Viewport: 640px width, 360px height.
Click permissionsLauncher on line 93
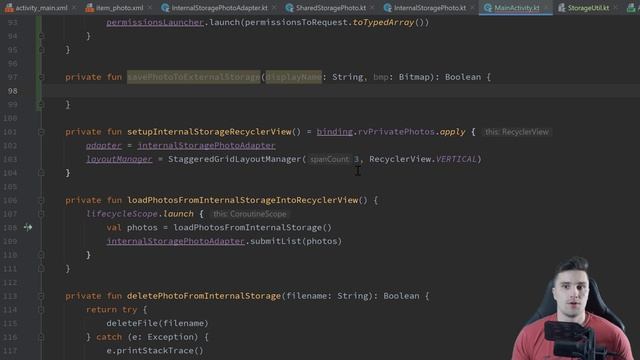click(155, 22)
